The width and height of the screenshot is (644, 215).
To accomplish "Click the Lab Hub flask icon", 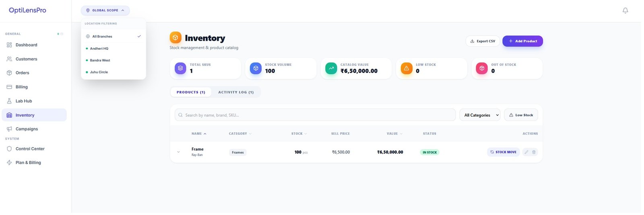I will (9, 101).
